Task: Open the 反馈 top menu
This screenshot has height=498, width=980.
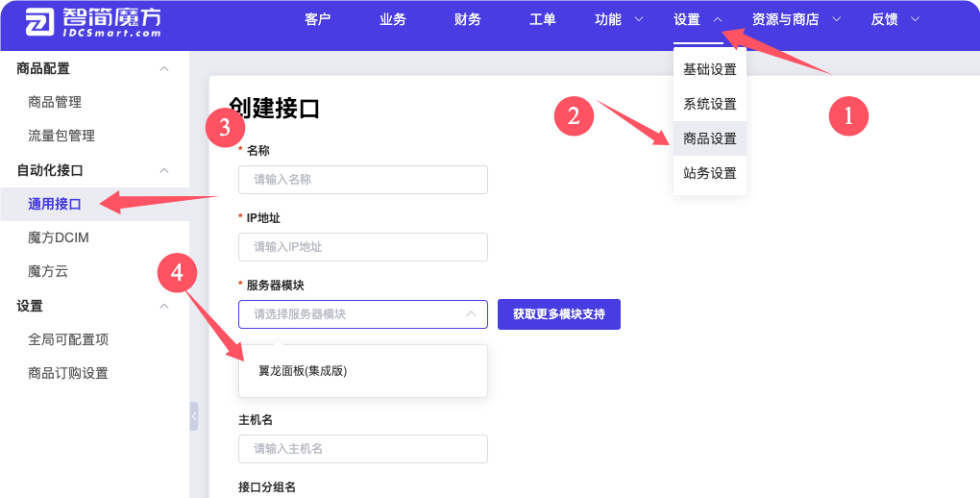Action: pyautogui.click(x=894, y=19)
